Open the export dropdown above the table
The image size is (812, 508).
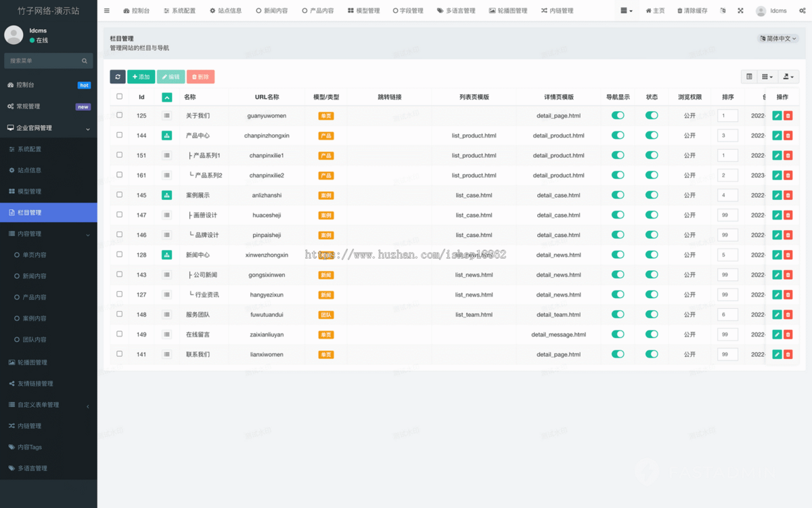tap(788, 77)
